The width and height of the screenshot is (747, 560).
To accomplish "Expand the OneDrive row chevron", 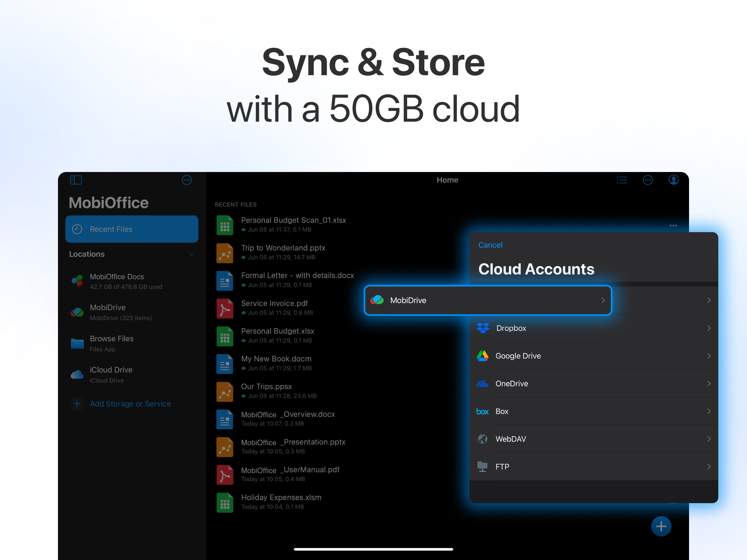I will pos(709,383).
